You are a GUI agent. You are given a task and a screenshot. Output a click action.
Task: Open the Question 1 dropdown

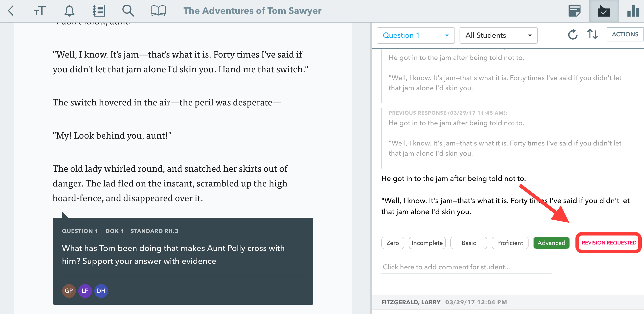tap(416, 35)
